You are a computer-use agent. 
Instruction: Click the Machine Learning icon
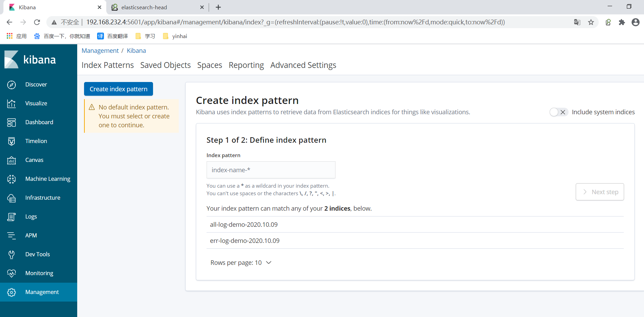coord(11,179)
